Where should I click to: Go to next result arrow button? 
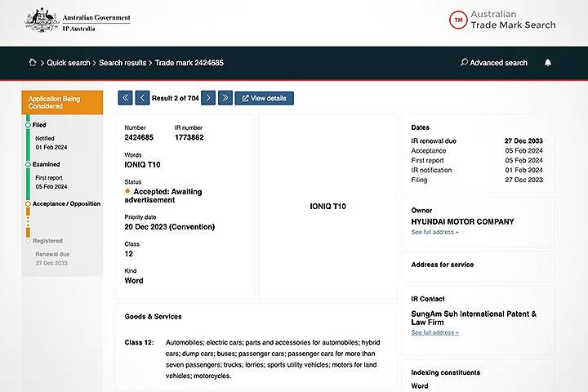(208, 98)
